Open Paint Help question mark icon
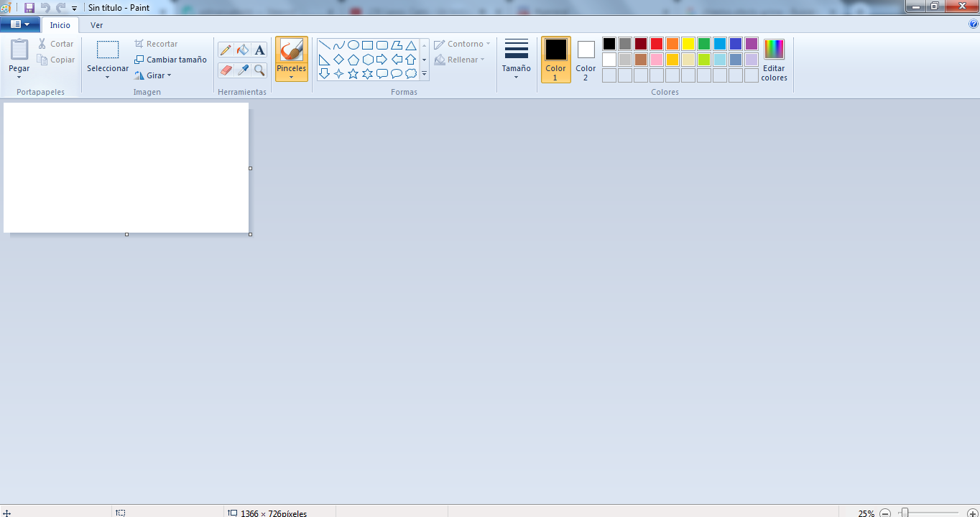 (974, 24)
